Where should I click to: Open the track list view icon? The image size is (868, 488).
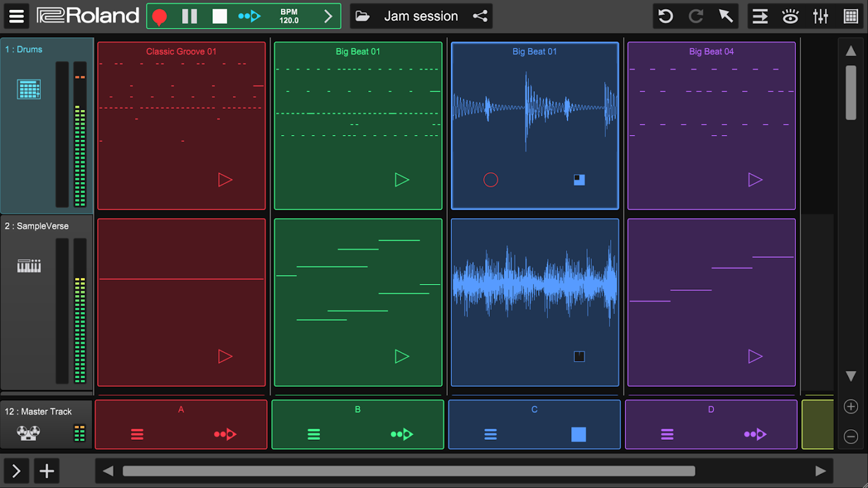click(x=760, y=16)
